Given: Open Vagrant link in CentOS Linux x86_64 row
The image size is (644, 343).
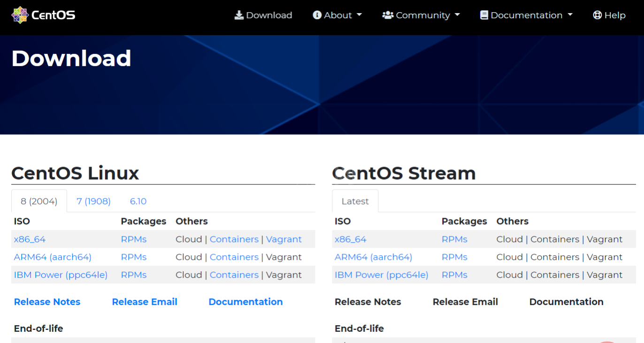Looking at the screenshot, I should click(x=284, y=239).
